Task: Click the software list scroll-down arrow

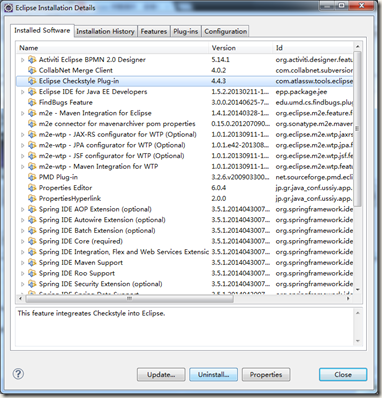Action: (x=357, y=289)
